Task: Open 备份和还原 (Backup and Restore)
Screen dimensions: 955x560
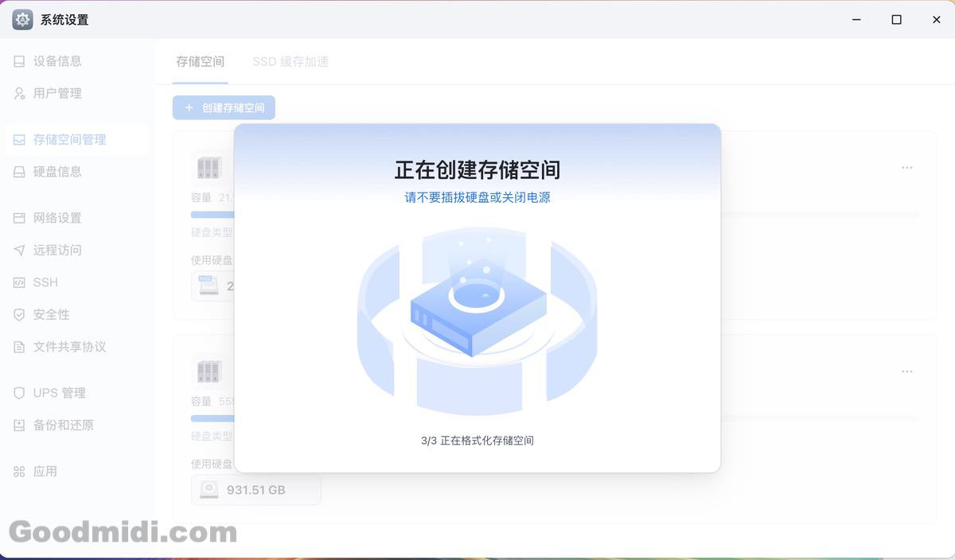Action: point(60,425)
